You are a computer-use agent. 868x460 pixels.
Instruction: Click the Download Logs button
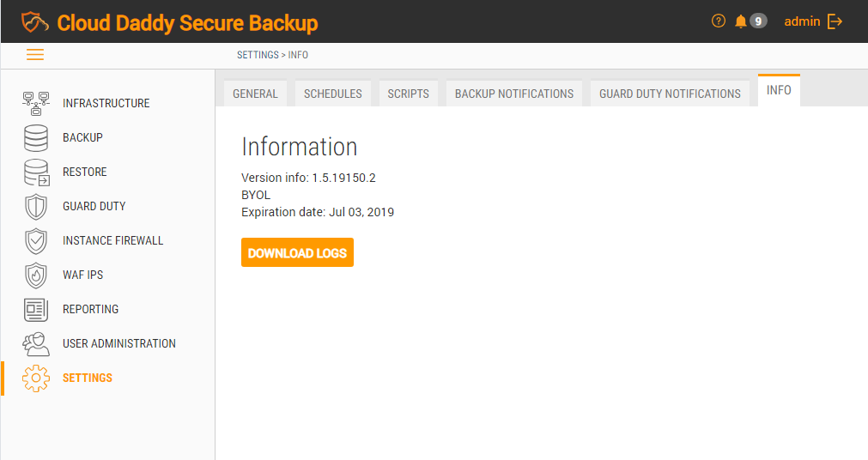click(297, 253)
